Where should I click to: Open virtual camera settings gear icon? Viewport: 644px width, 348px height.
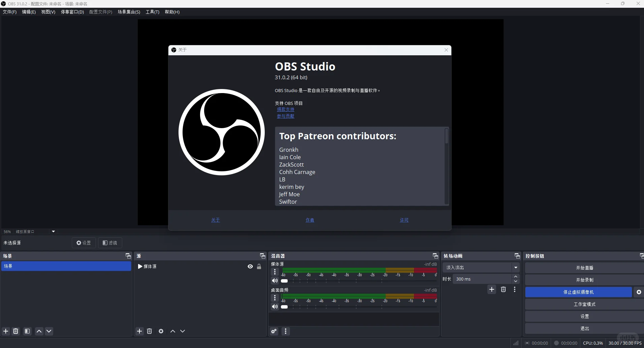(x=639, y=292)
